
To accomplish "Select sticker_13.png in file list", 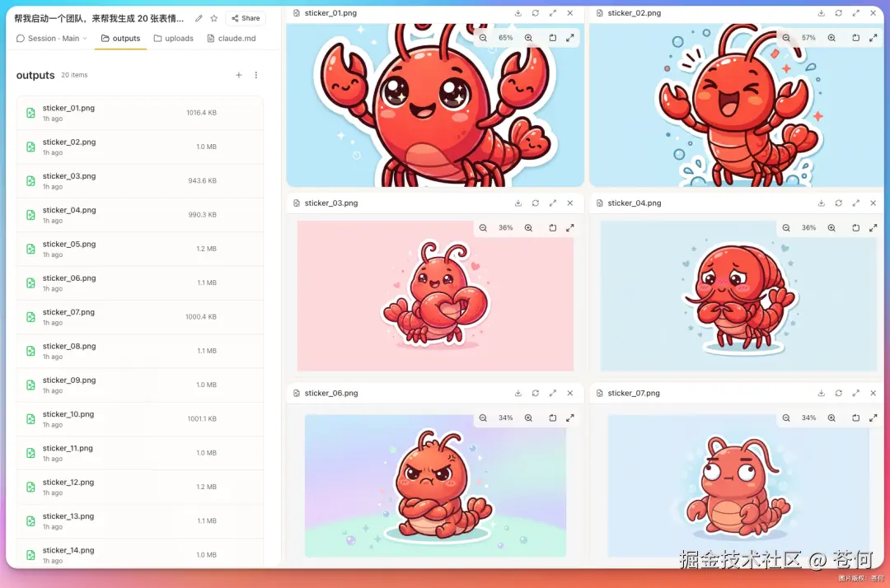I will coord(139,521).
